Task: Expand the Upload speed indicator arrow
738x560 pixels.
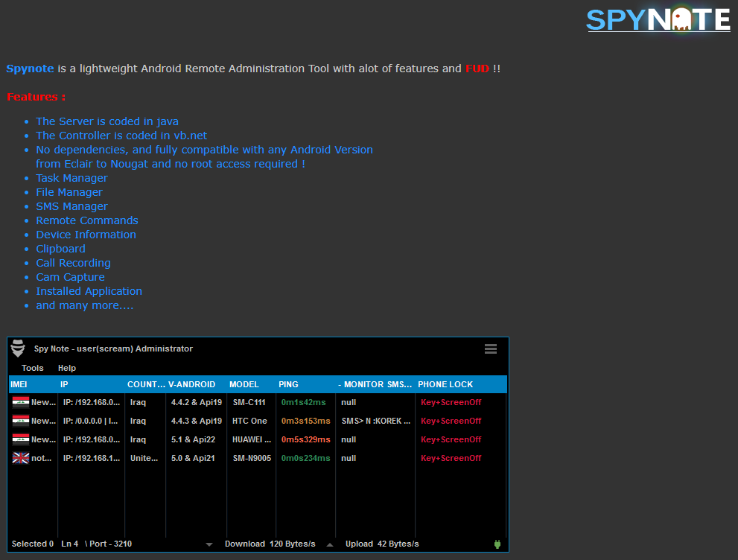Action: (x=328, y=544)
